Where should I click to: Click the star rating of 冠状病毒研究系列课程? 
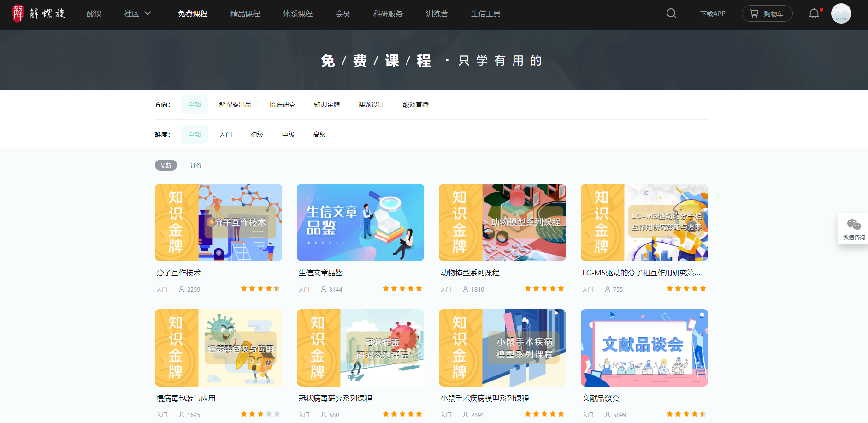tap(402, 414)
